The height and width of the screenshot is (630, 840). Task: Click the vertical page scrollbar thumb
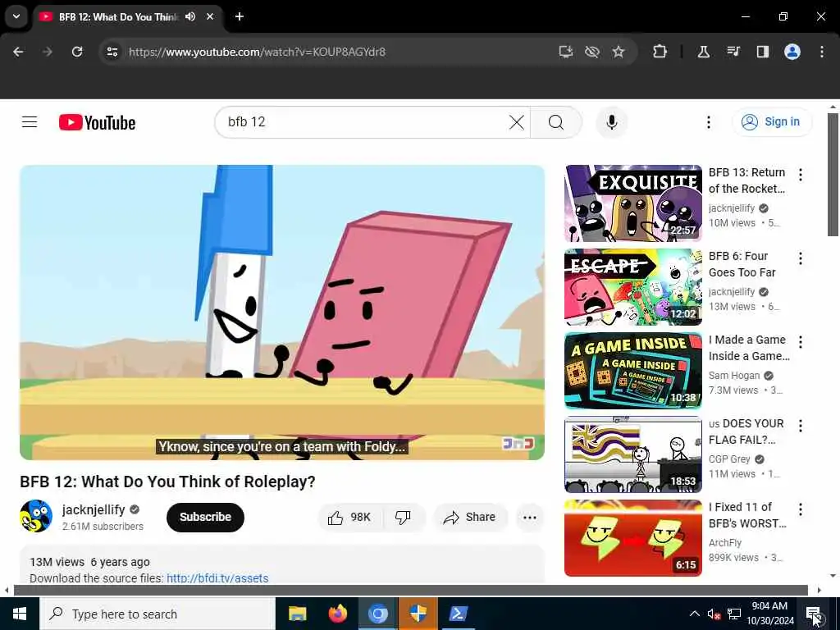[x=833, y=175]
